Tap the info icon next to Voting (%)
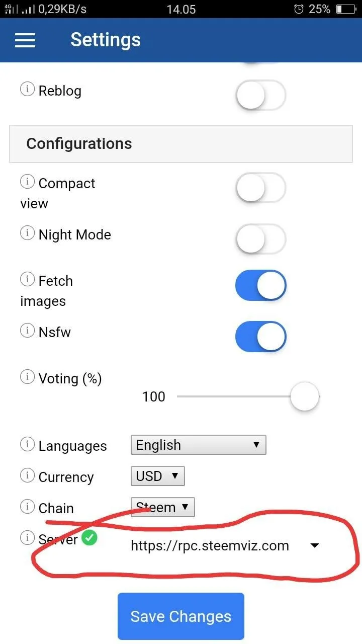Screen dimensions: 362x644 point(27,377)
